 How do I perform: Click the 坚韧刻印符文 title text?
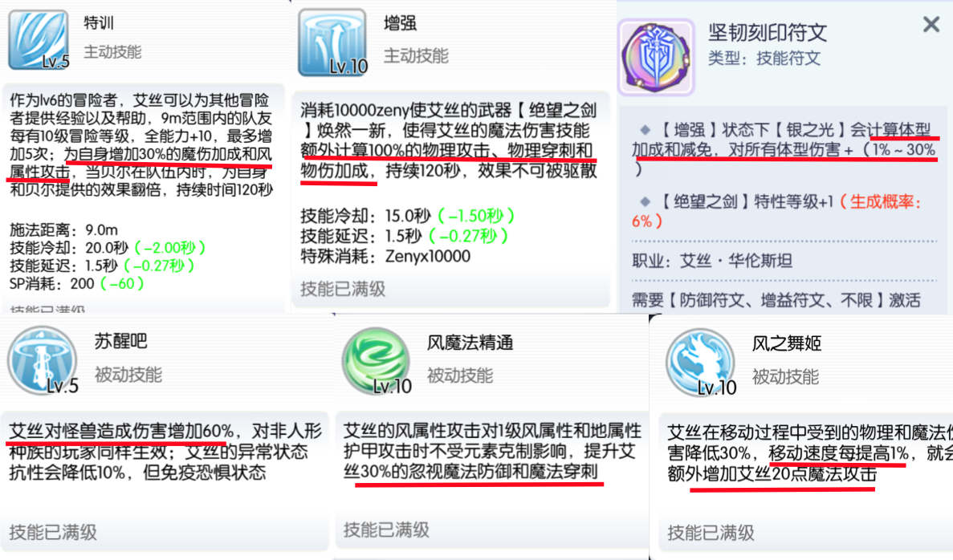coord(767,32)
